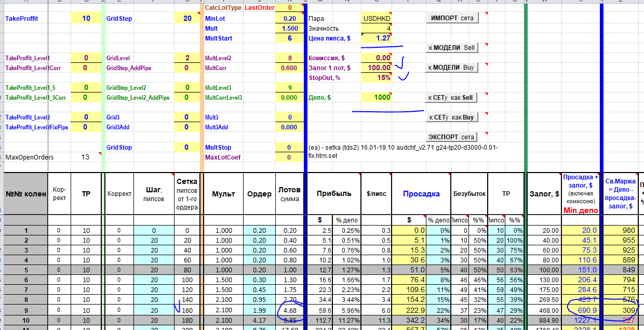Click the Grid3Add label cell
Image resolution: width=644 pixels, height=330 pixels.
(118, 127)
